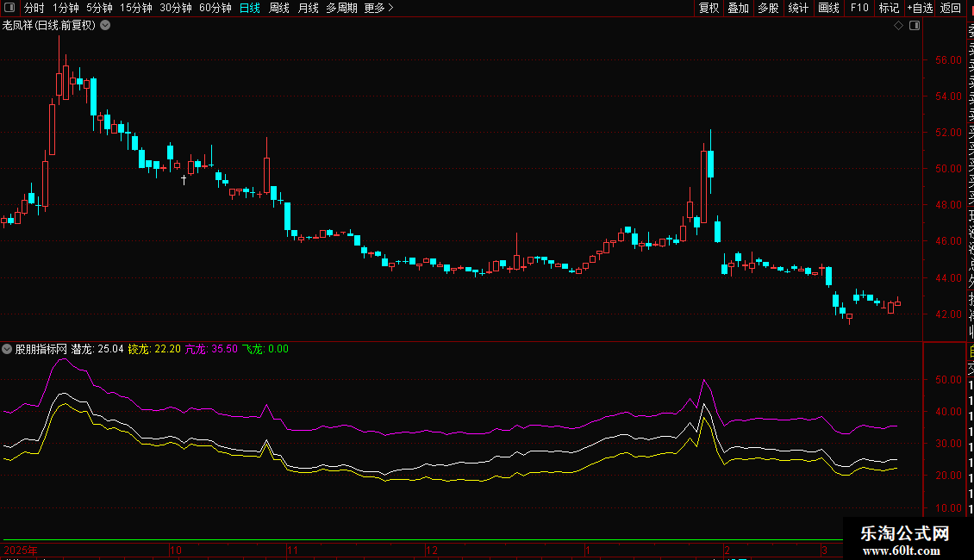Screen dimensions: 974x560
Task: Select the 分时 intraday tab
Action: click(x=34, y=8)
